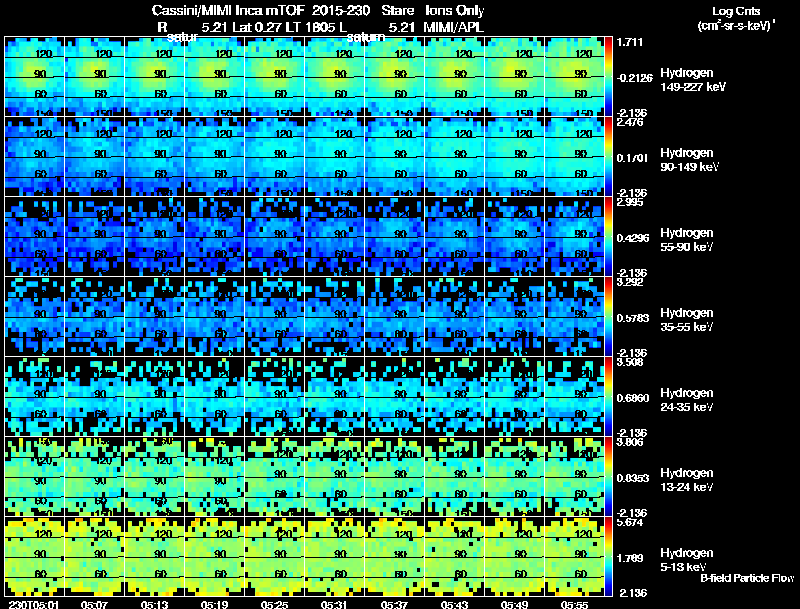Select the 13-24 keV image panel at 05:07
The height and width of the screenshot is (609, 800).
94,477
